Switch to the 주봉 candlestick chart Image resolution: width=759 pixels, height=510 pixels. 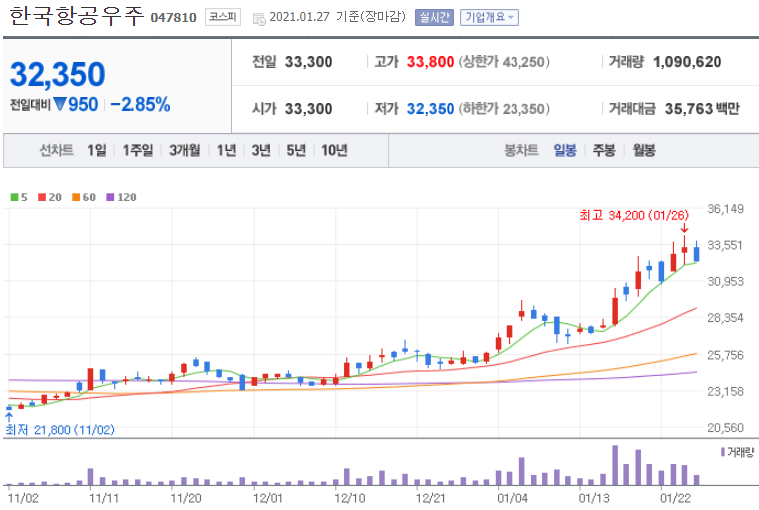(604, 150)
